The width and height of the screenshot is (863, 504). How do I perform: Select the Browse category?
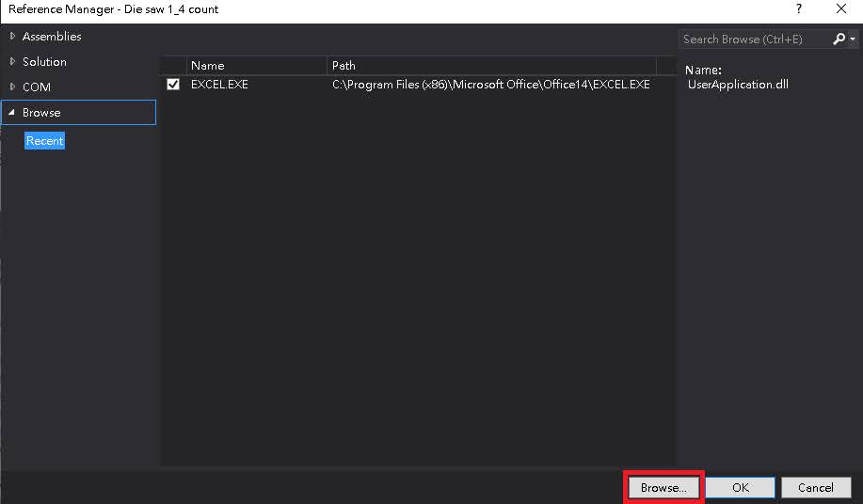point(79,112)
